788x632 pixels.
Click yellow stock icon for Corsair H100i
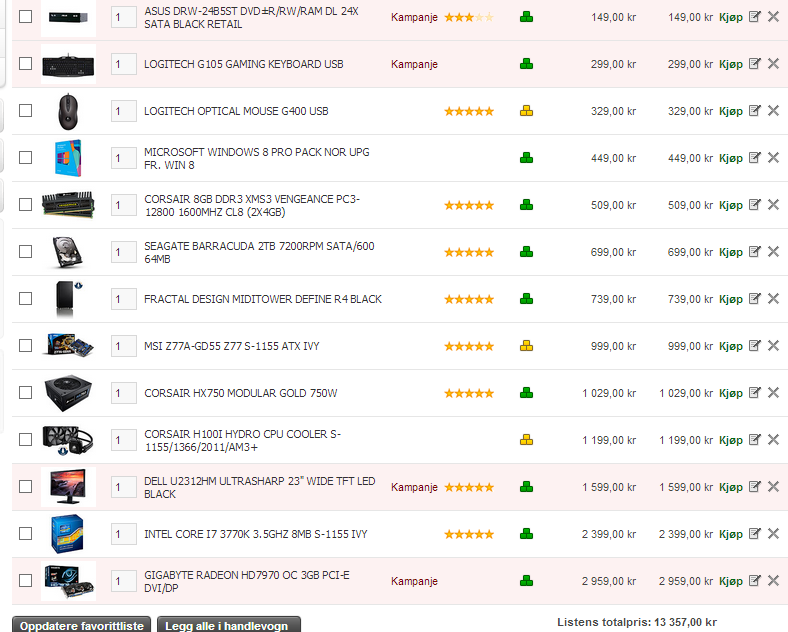526,440
